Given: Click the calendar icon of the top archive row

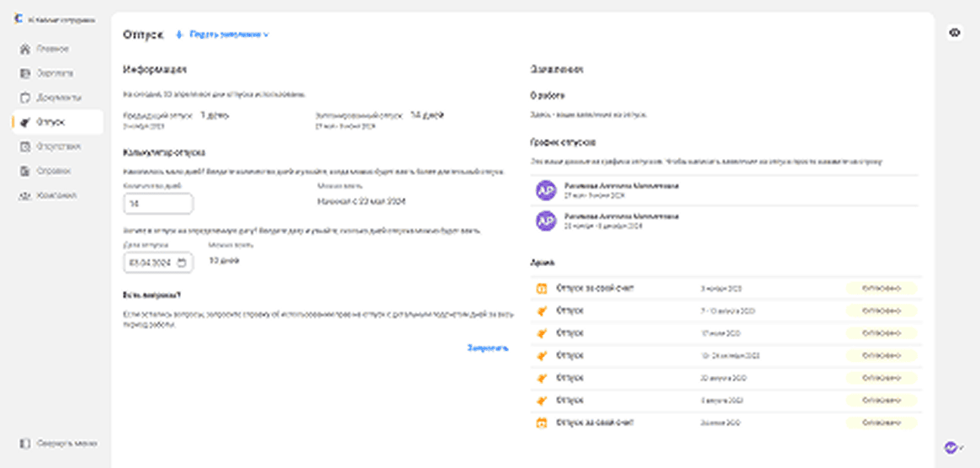Looking at the screenshot, I should 543,289.
